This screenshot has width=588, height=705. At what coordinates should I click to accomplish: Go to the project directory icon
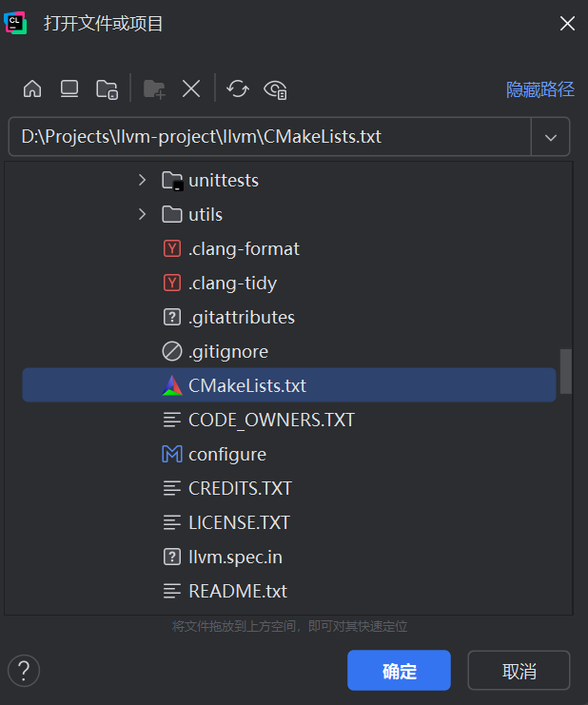coord(107,89)
